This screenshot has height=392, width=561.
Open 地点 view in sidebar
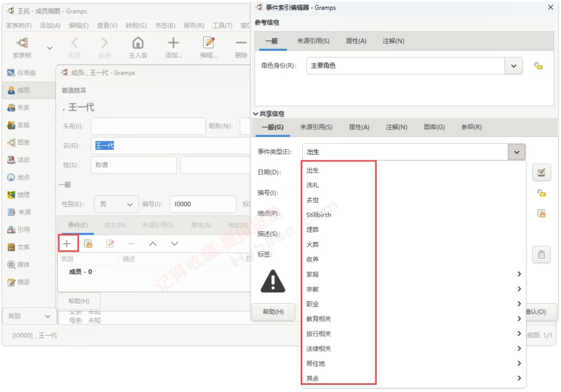(x=19, y=177)
